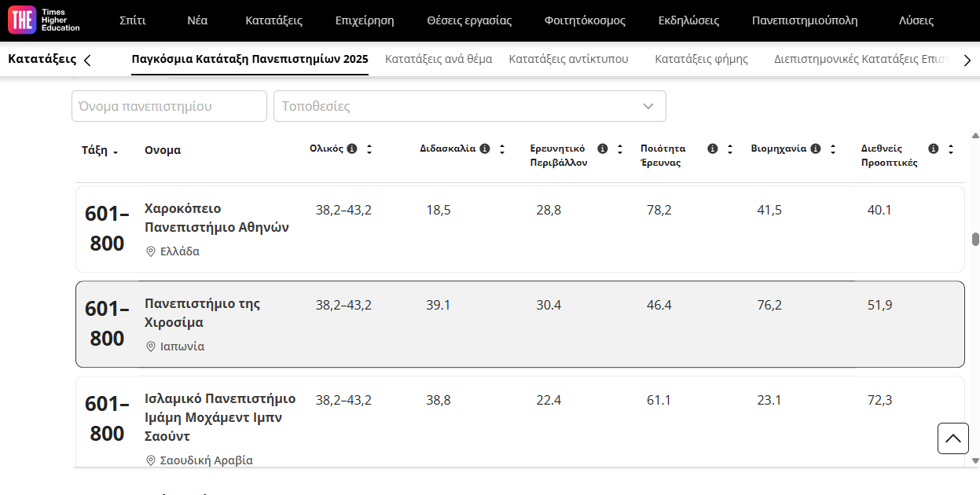Open Πανεπιστήμιο της Χιροσίμα link
The width and height of the screenshot is (980, 495).
pyautogui.click(x=202, y=313)
